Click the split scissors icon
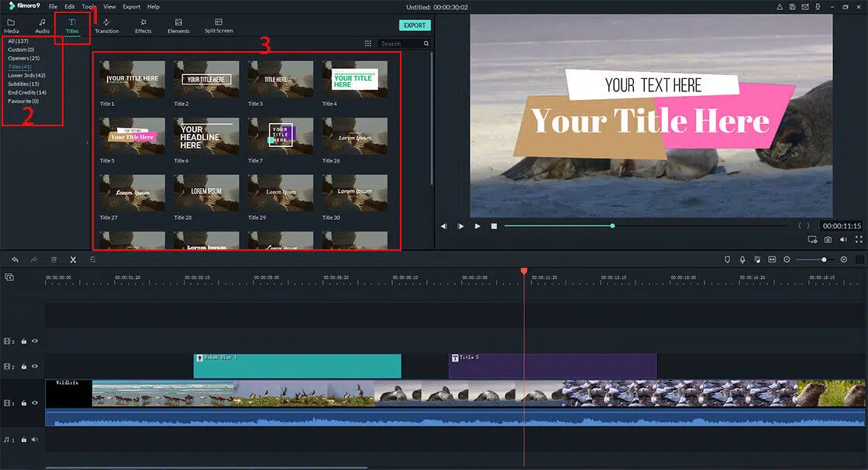The image size is (868, 470). [x=73, y=259]
